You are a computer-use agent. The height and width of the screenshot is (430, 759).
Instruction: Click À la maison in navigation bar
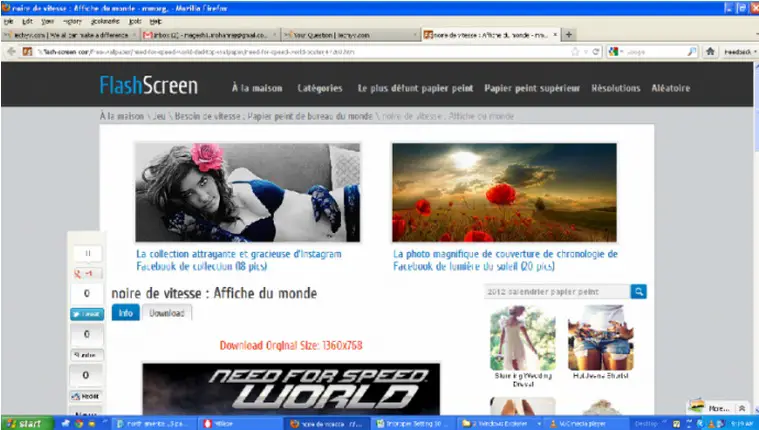(x=257, y=88)
